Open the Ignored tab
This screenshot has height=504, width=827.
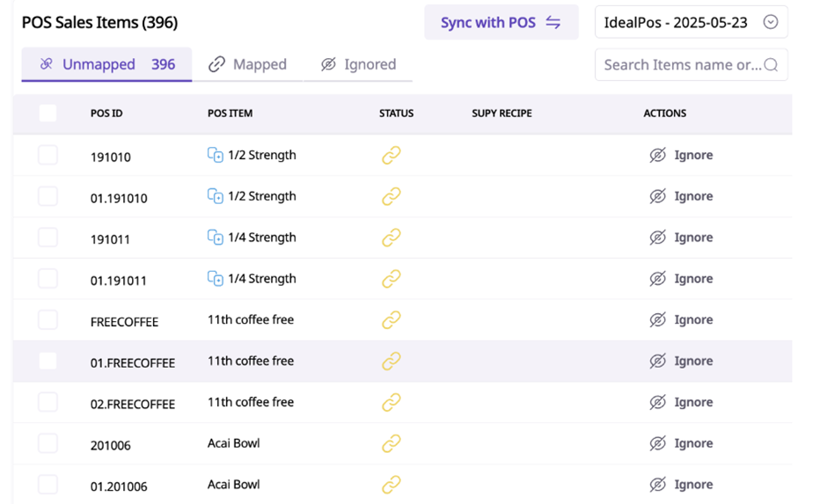coord(358,65)
